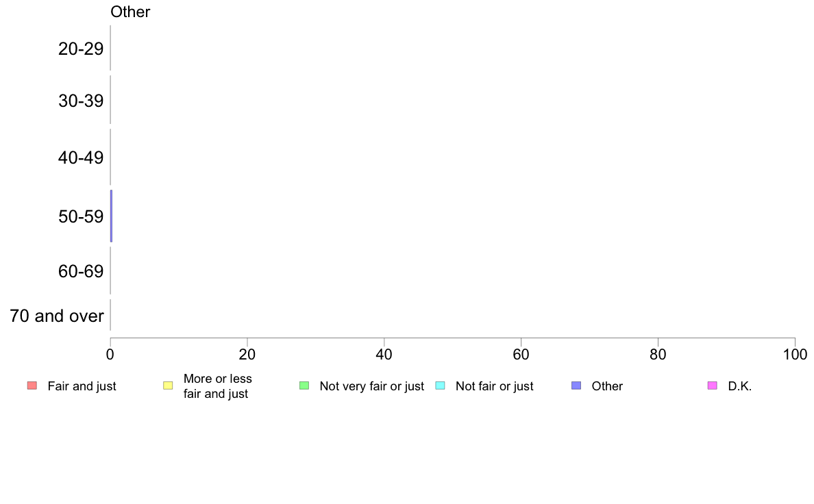Click the yellow More or less fair swatch
Screen dimensions: 814x504
[168, 386]
